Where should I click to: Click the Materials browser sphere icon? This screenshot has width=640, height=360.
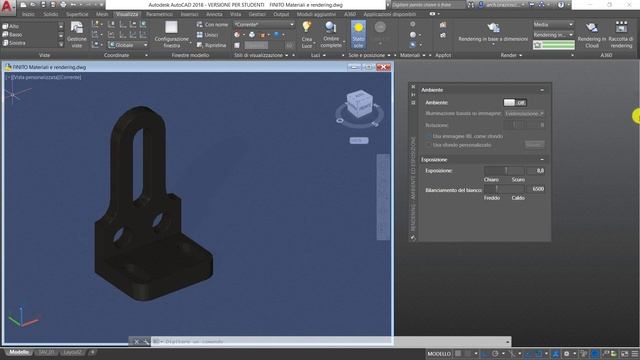point(413,35)
